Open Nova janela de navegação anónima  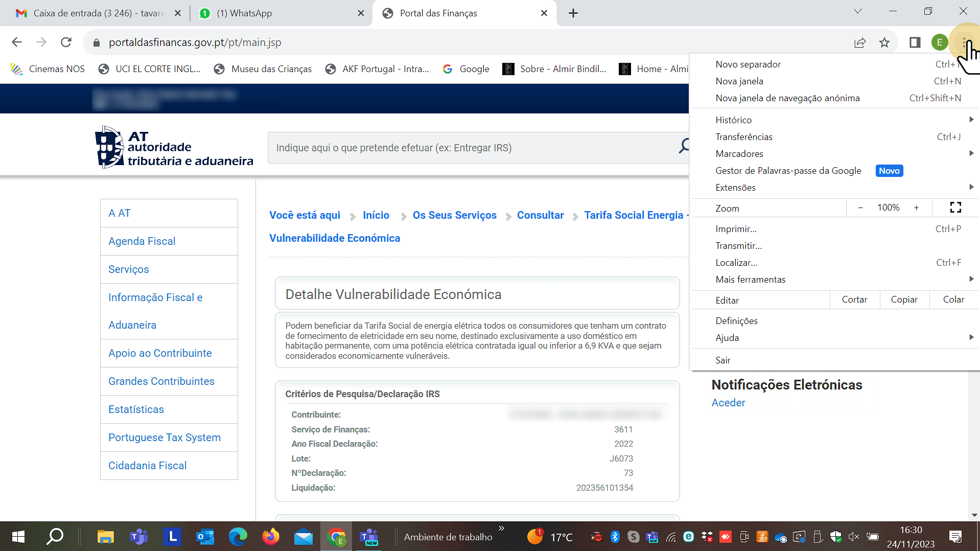[787, 98]
